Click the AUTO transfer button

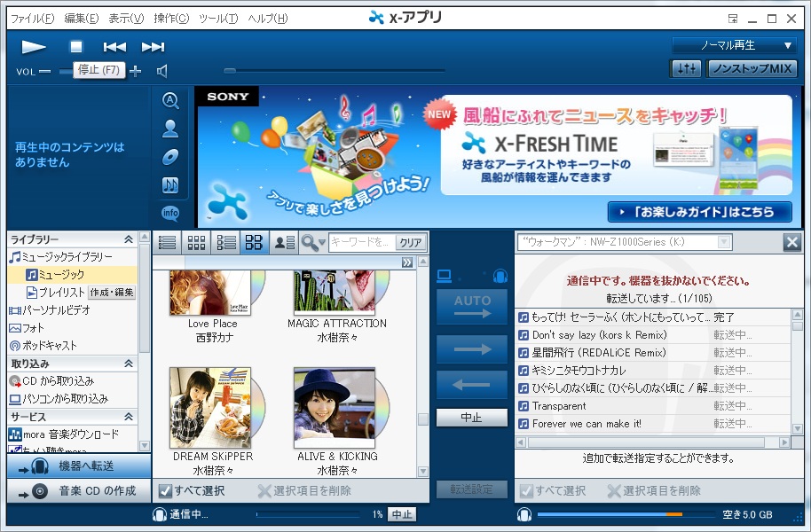(472, 307)
